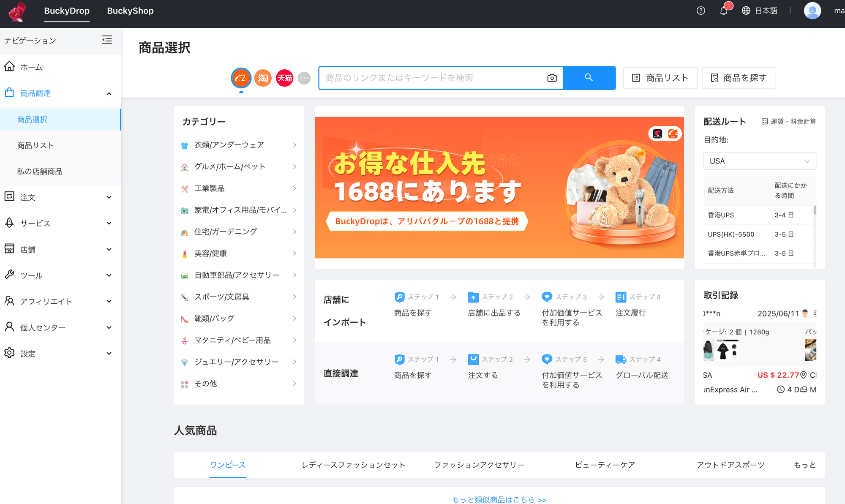Open the もっと tab
Screen dimensions: 845x504
coord(805,465)
